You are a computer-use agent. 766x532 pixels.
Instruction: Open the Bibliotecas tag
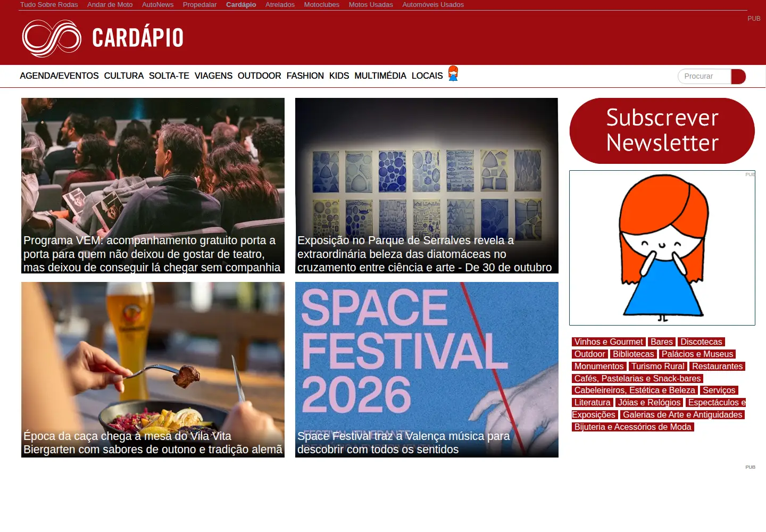[x=633, y=354]
